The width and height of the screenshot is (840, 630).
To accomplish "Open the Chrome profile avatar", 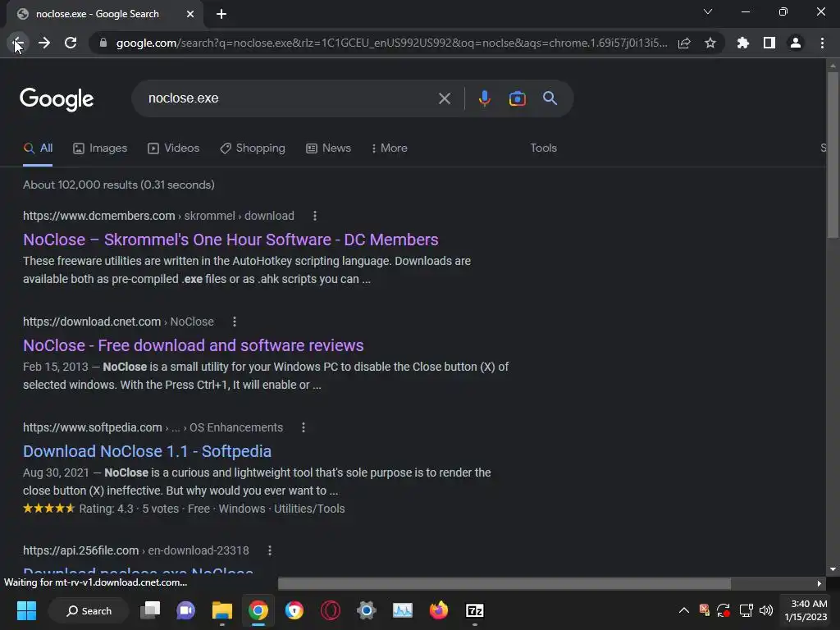I will click(796, 43).
